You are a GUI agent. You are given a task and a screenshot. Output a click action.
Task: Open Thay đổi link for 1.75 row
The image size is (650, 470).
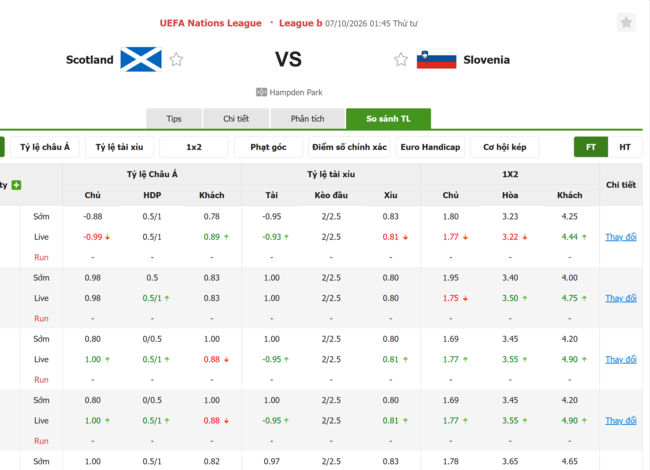pyautogui.click(x=621, y=298)
